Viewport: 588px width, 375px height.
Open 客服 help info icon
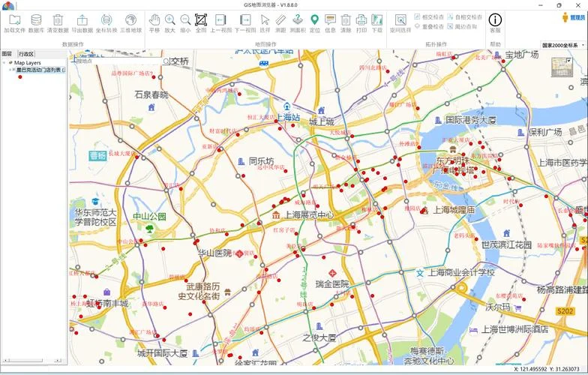click(495, 23)
